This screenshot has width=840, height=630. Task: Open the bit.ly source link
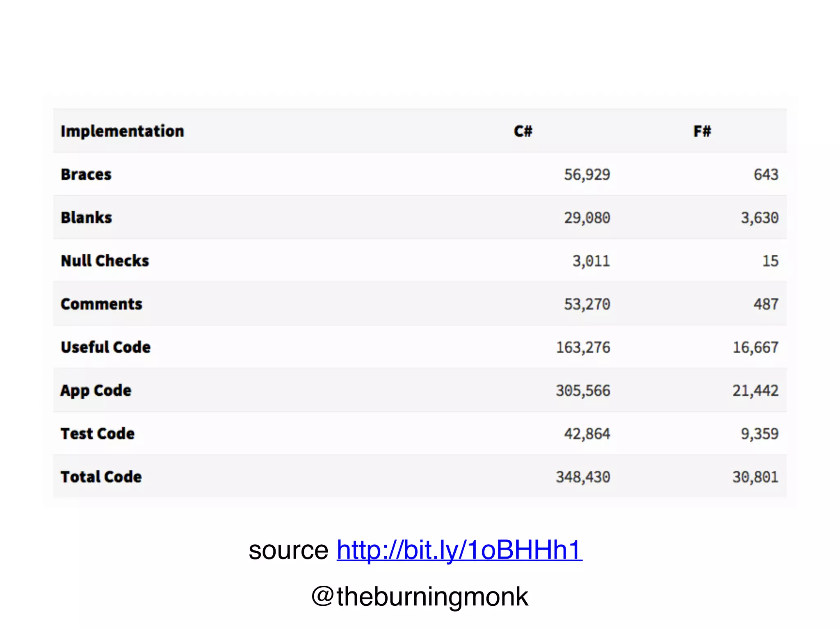(459, 550)
